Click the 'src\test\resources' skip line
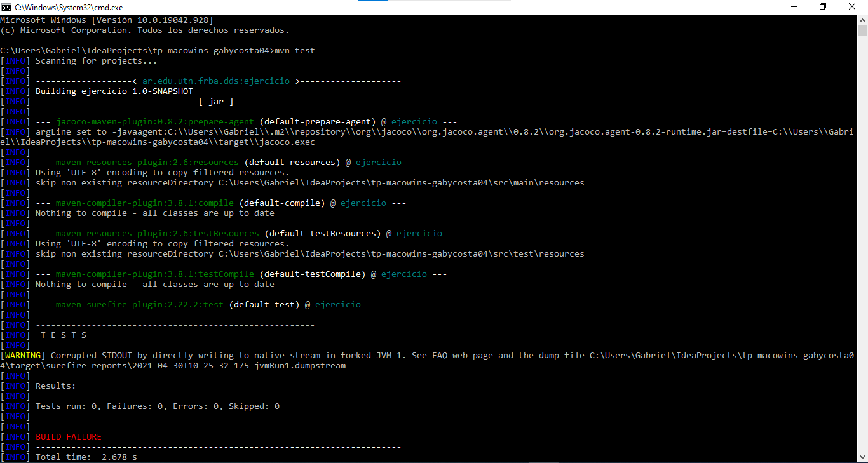This screenshot has width=868, height=463. pos(310,254)
